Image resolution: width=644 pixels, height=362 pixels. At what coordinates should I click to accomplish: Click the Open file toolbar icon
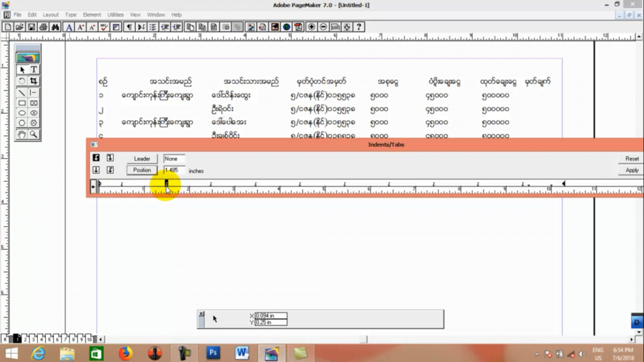coord(19,27)
